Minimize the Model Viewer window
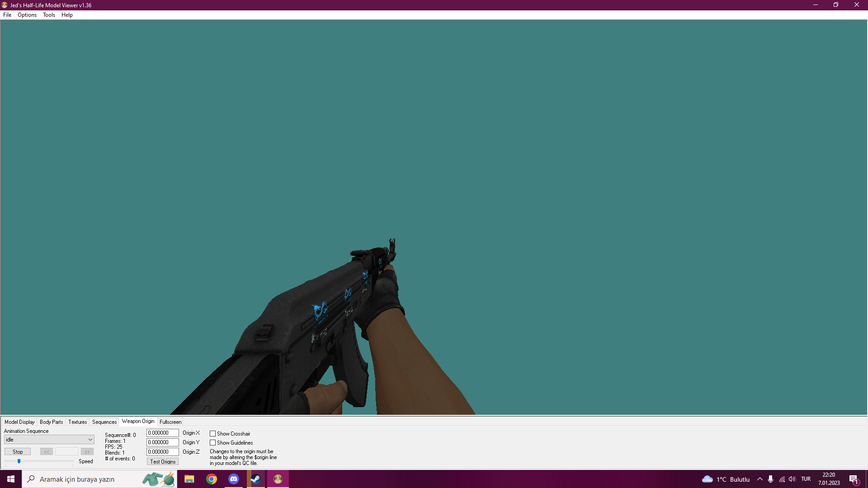Image resolution: width=868 pixels, height=488 pixels. [x=816, y=5]
